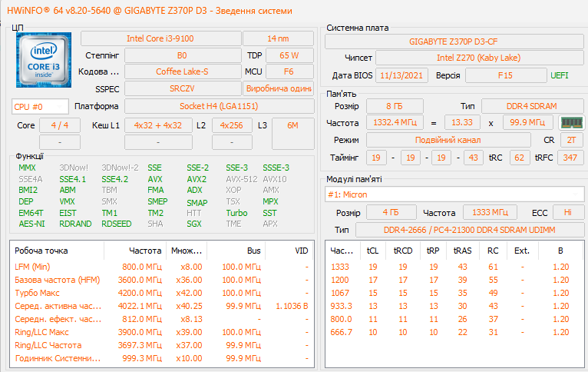Select the 65 W TDP value

tap(289, 55)
